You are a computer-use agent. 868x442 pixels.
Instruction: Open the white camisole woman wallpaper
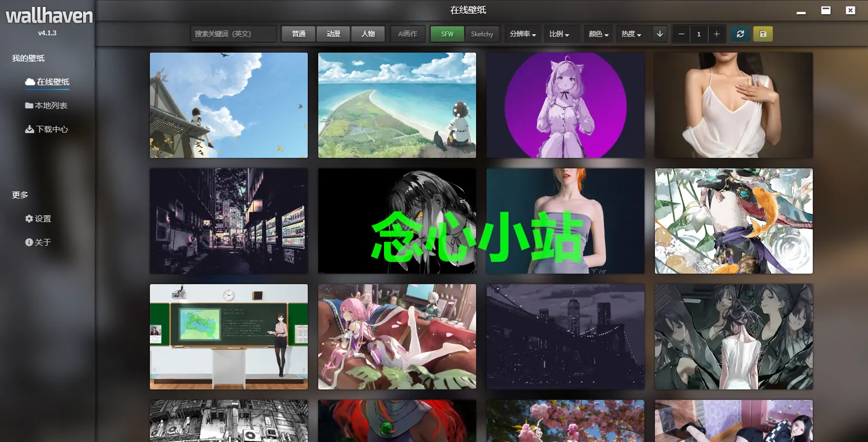734,105
